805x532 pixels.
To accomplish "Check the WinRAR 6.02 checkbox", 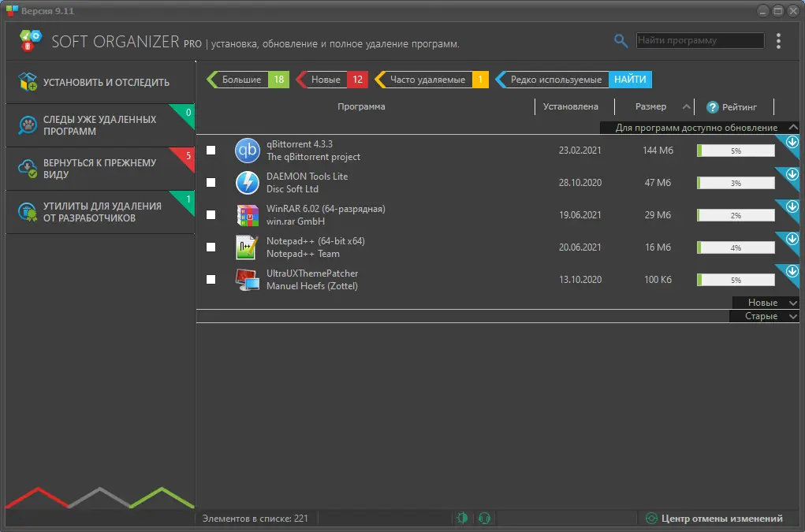I will tap(211, 215).
